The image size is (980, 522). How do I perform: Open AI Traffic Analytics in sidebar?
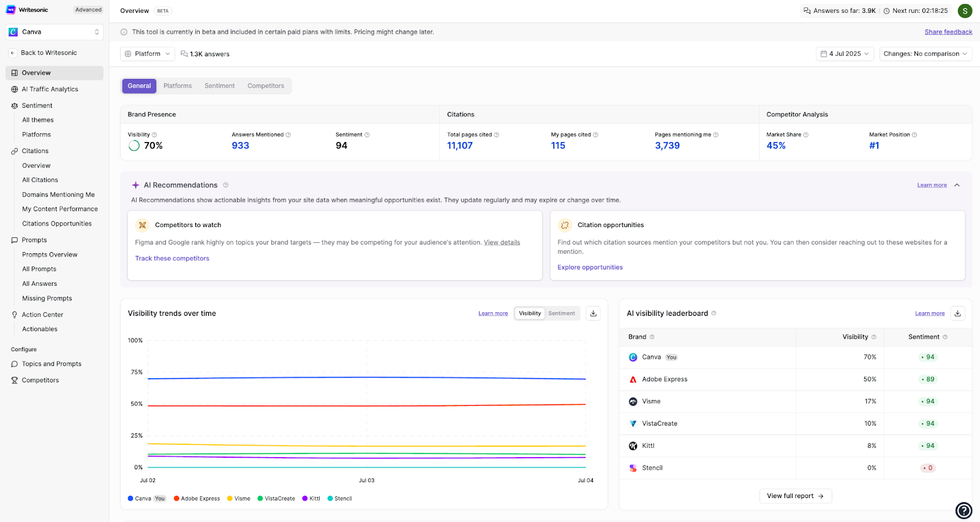tap(50, 89)
